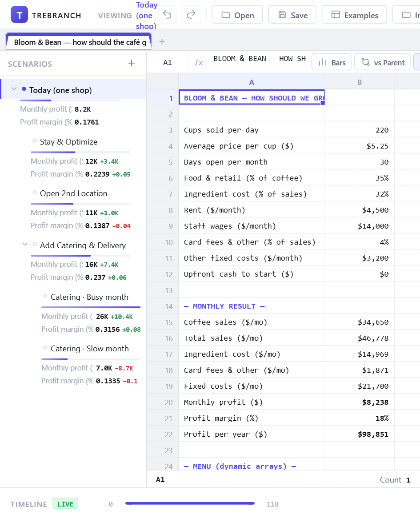Click the Stay & Optimize radio dot

tap(34, 141)
